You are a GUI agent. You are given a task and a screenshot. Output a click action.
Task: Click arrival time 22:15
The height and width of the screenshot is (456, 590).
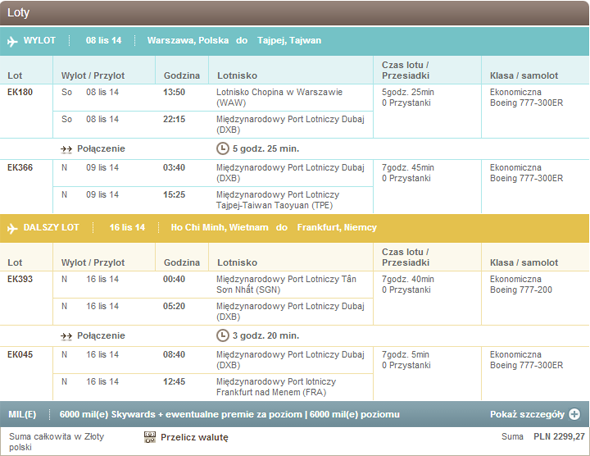point(174,119)
